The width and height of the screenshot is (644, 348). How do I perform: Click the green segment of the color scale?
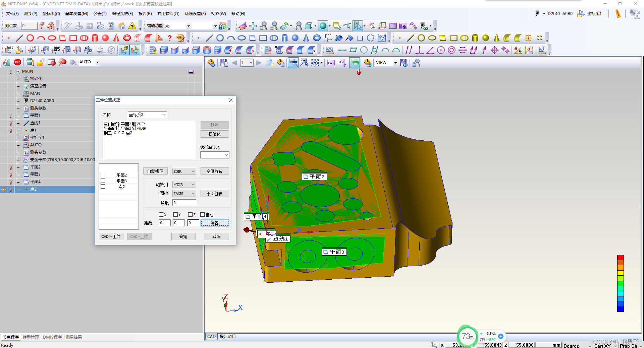click(621, 283)
